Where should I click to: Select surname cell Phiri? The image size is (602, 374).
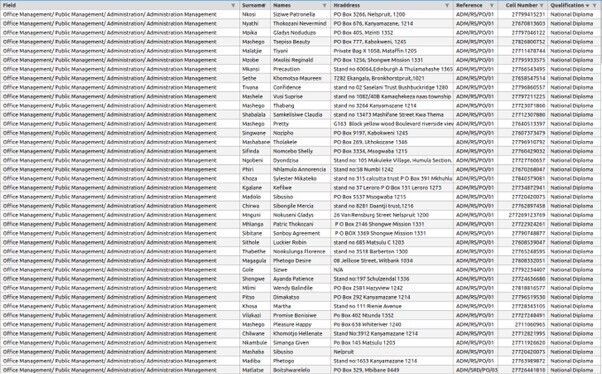coord(255,169)
